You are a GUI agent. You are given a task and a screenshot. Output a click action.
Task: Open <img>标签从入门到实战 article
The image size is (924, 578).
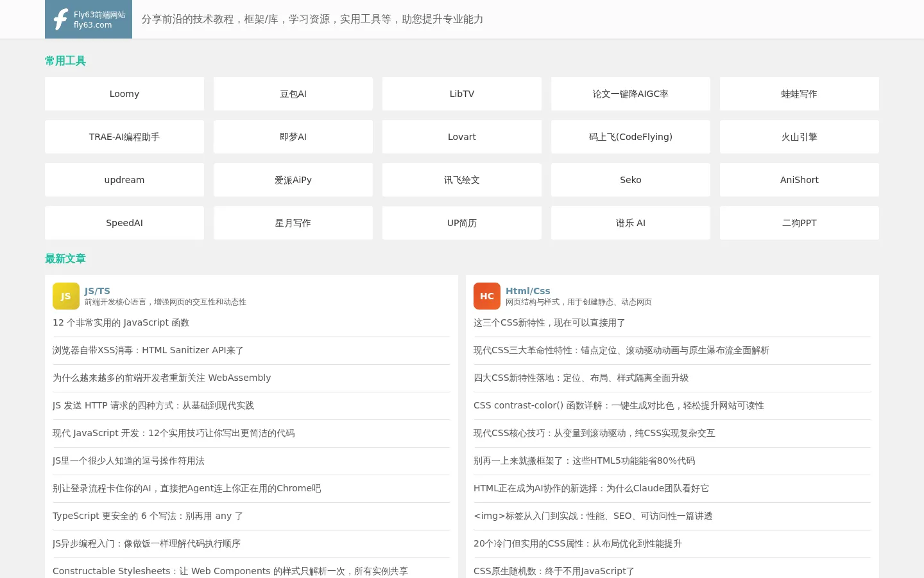[593, 516]
